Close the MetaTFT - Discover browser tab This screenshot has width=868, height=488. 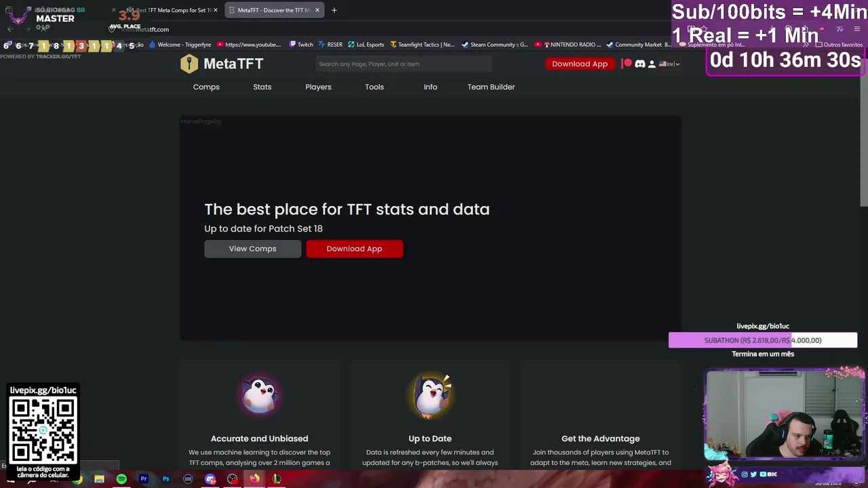coord(317,10)
